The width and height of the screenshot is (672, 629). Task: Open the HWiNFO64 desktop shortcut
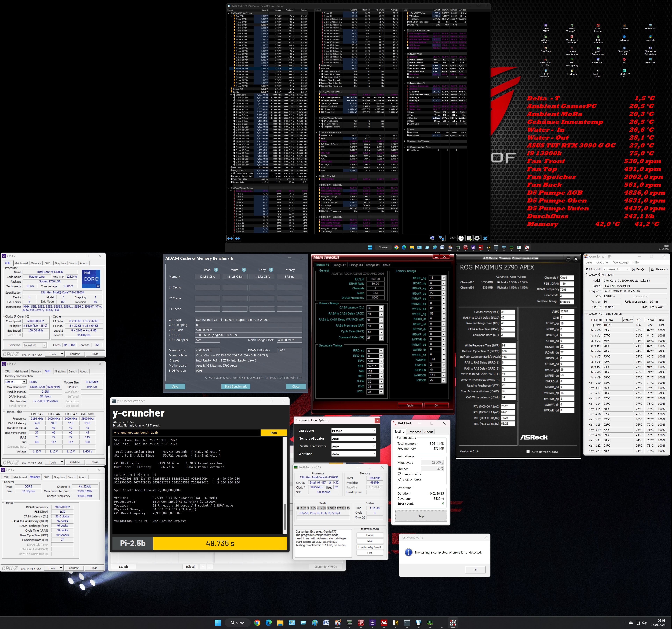pos(650,27)
